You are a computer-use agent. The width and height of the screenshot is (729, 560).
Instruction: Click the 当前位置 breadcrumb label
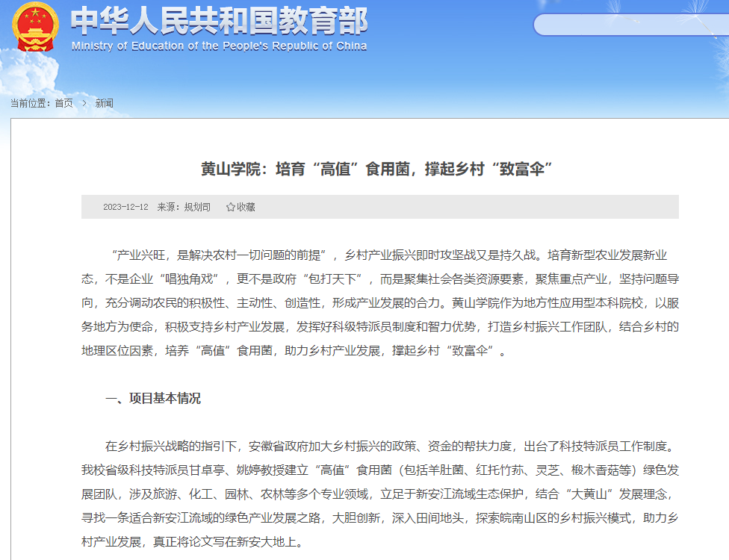(x=31, y=103)
